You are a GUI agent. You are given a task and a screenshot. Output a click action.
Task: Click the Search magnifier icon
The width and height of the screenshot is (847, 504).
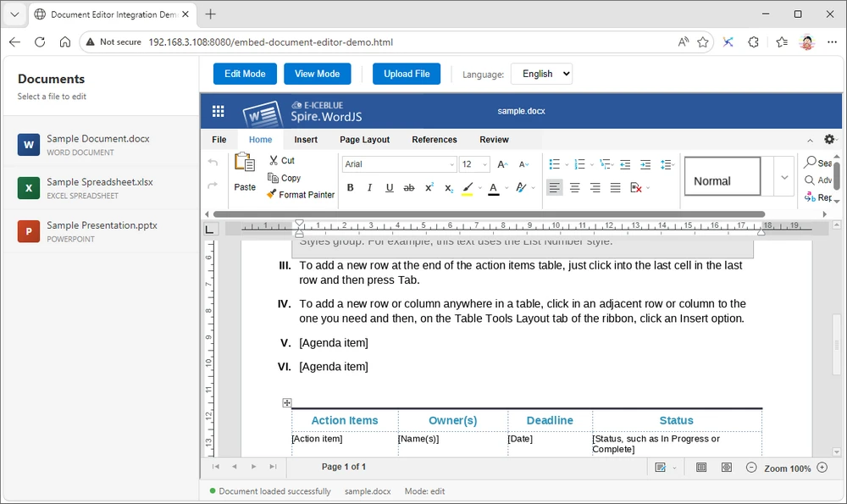[x=810, y=162]
